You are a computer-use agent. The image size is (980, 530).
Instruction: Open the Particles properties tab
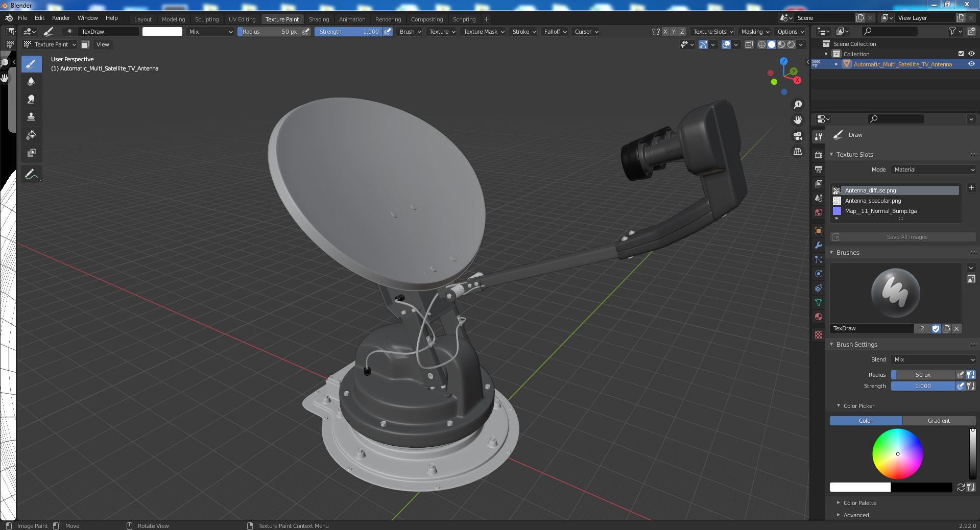[x=819, y=259]
